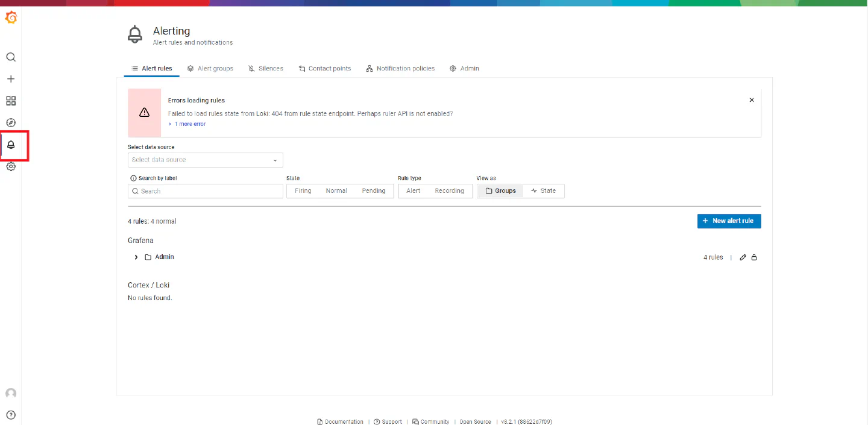Expand the 1 more error link
The height and width of the screenshot is (425, 868).
coord(187,124)
